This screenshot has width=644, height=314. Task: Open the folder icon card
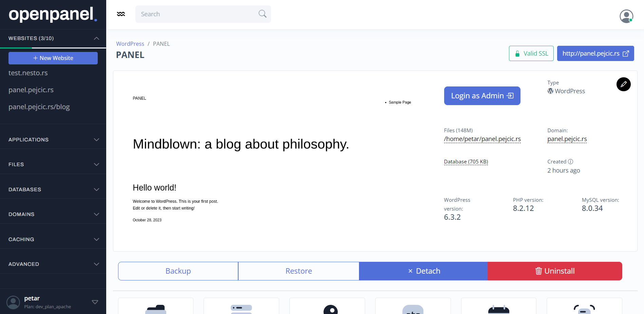point(156,307)
